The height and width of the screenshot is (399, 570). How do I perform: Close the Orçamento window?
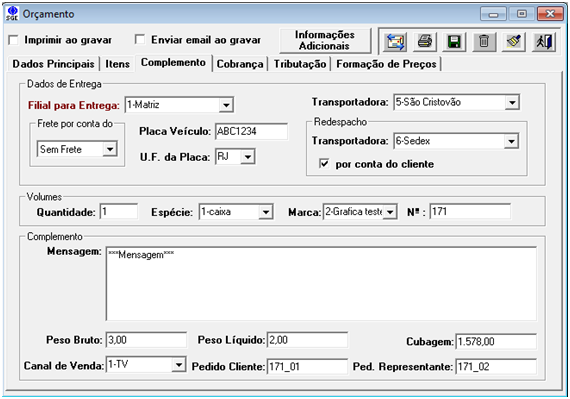[x=550, y=14]
